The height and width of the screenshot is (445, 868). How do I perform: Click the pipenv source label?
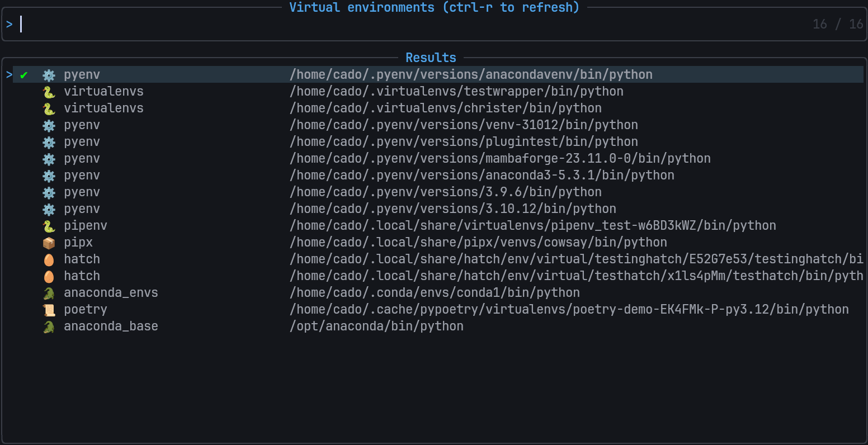coord(86,226)
